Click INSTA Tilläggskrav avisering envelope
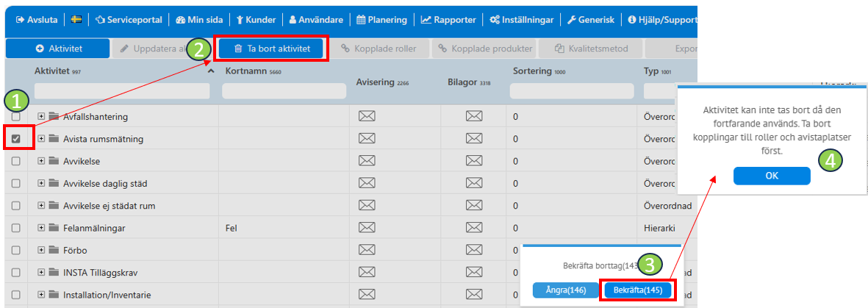Viewport: 868px width, 308px height. pyautogui.click(x=367, y=272)
